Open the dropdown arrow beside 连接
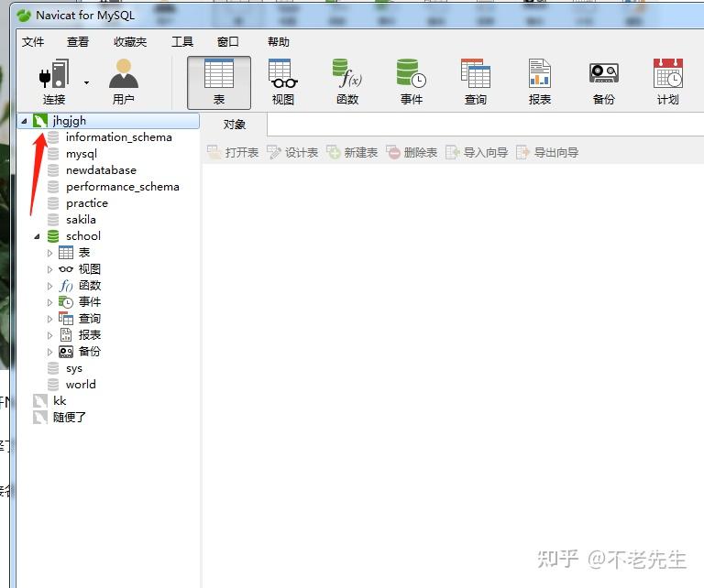Screen dimensions: 704x588 tap(87, 82)
